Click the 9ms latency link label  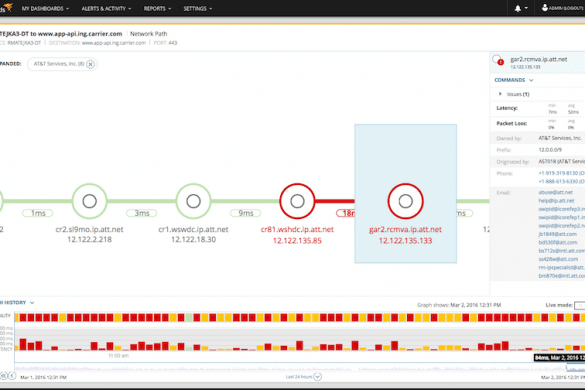pos(245,213)
